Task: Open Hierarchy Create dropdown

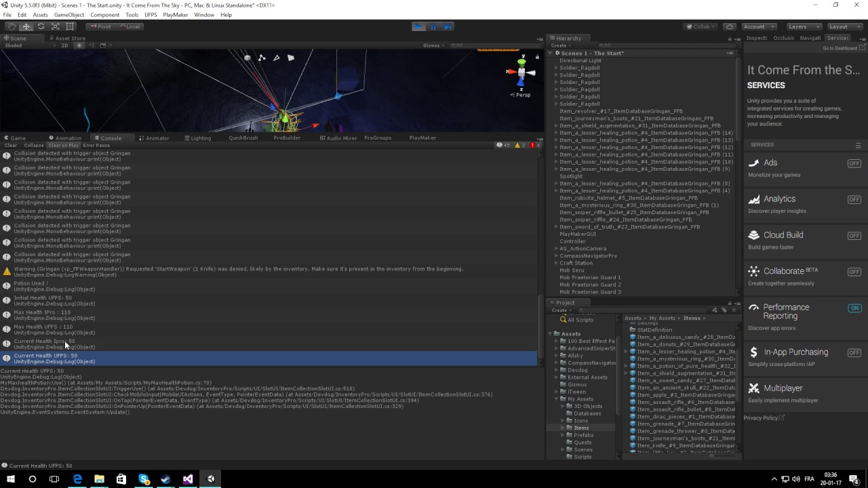Action: (x=560, y=45)
